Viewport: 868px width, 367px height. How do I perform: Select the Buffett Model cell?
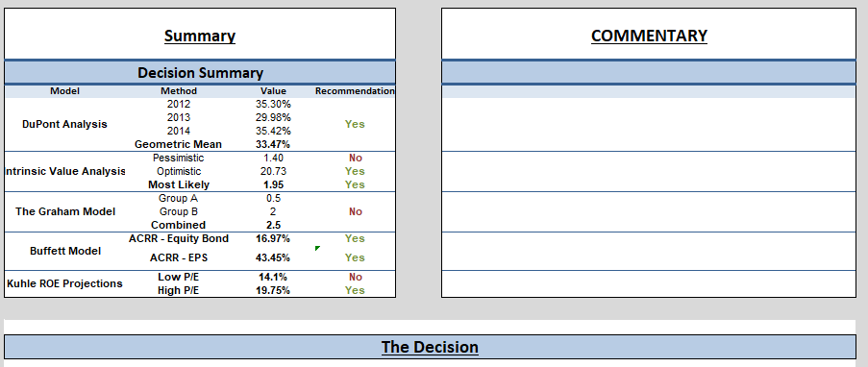[x=64, y=251]
